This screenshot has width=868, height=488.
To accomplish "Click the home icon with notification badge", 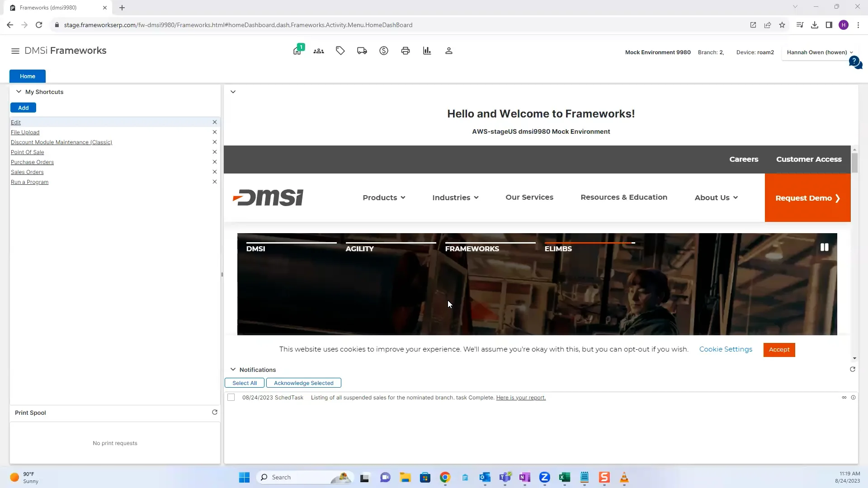I will tap(297, 51).
